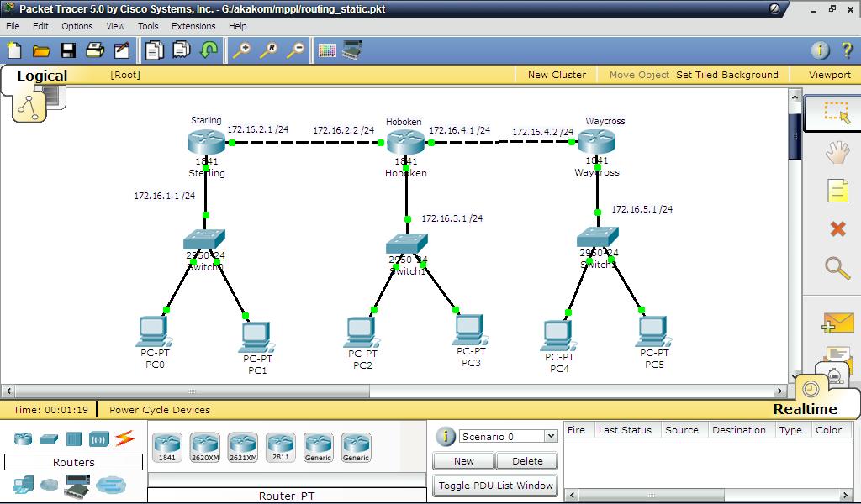Open the Tools menu

[148, 26]
